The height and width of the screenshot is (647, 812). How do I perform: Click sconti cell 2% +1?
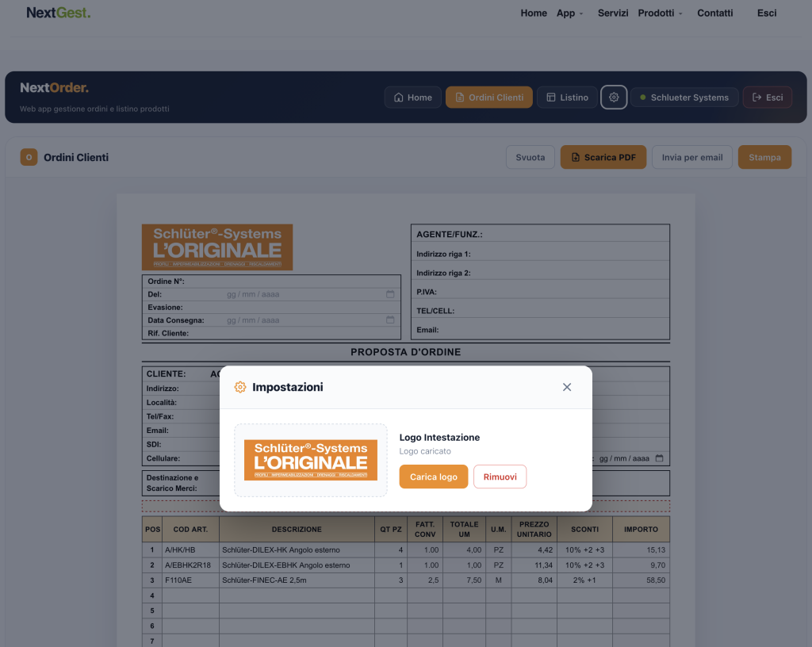coord(584,580)
